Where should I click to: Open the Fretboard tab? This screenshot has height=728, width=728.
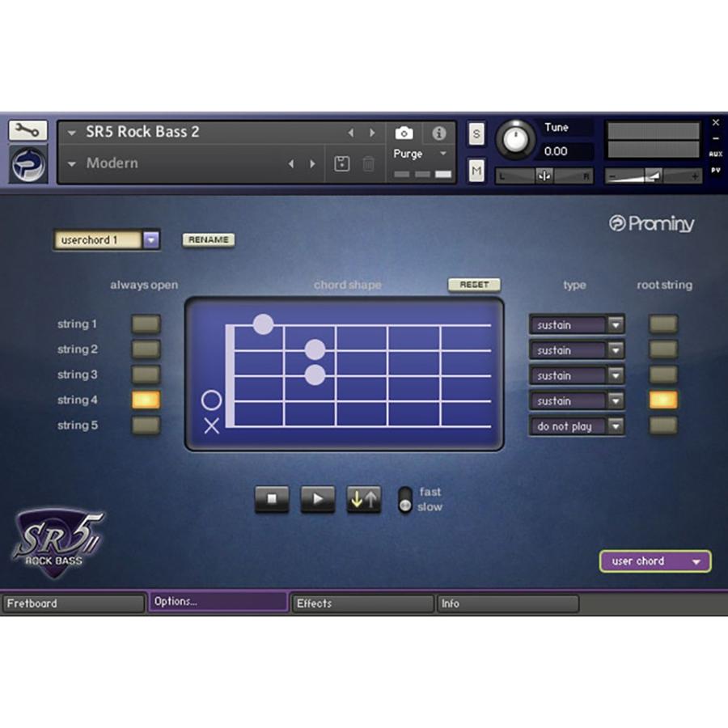click(x=73, y=603)
